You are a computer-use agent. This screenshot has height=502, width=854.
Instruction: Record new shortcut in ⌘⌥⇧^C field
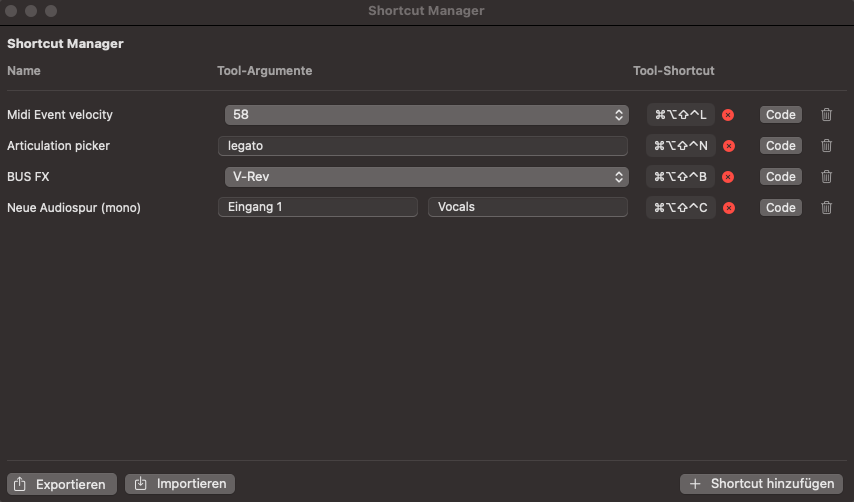(680, 208)
